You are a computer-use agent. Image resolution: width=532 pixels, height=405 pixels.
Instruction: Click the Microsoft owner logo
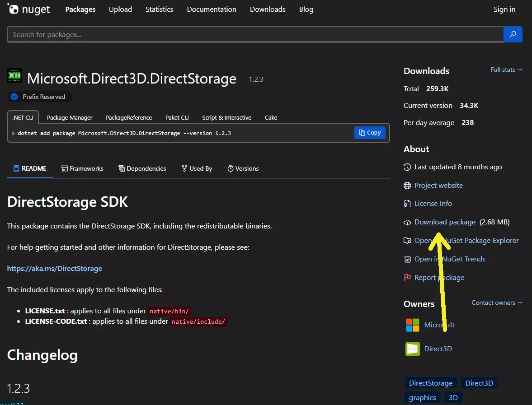point(412,325)
